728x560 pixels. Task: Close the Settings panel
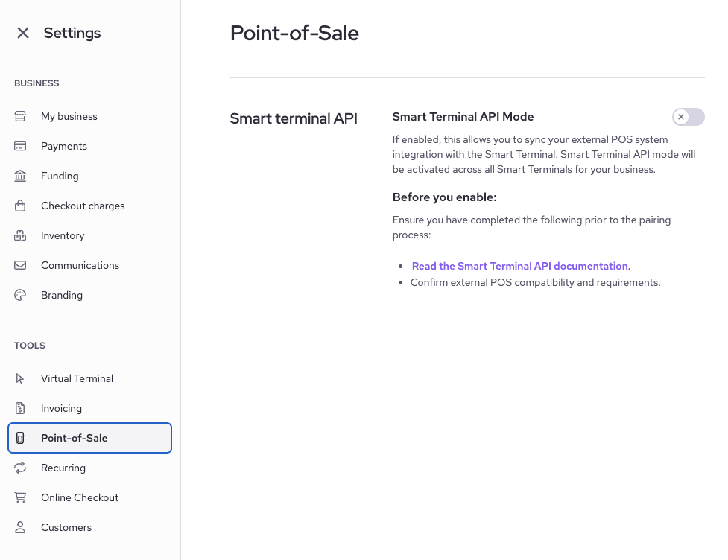pyautogui.click(x=22, y=33)
